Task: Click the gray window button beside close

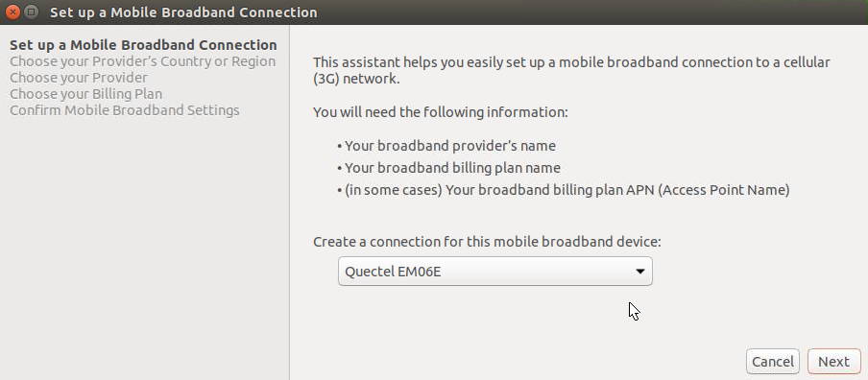Action: click(32, 12)
